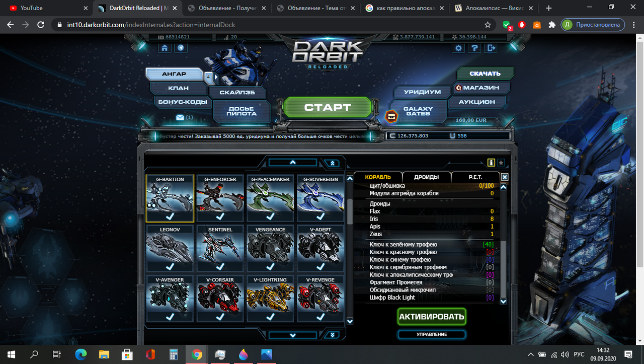Expand hangar arrow next to number 4
This screenshot has height=364, width=644.
[216, 77]
